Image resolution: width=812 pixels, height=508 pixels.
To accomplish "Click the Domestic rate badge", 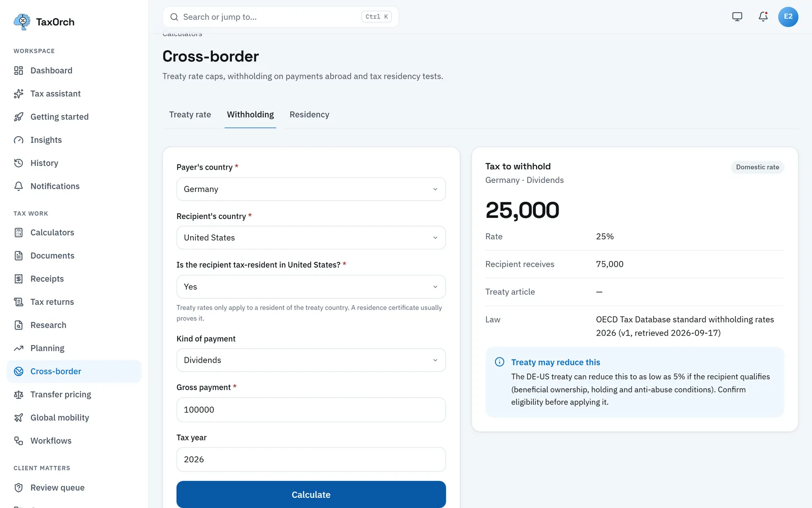I will (757, 167).
